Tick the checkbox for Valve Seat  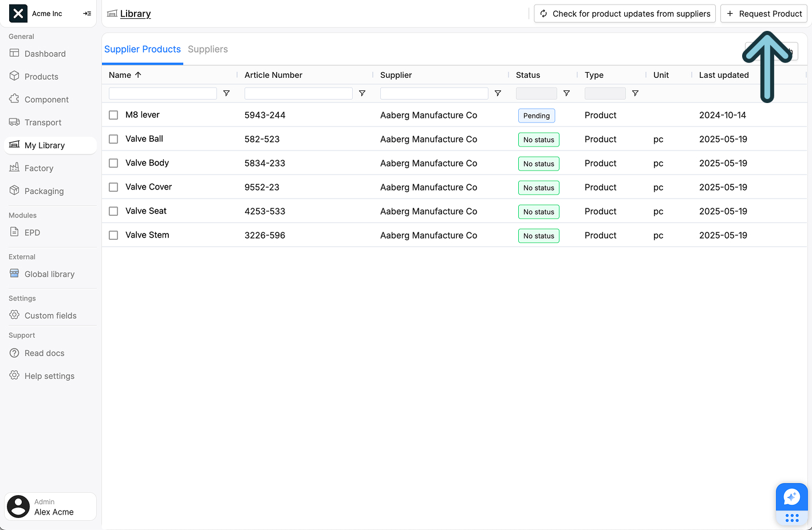(113, 211)
